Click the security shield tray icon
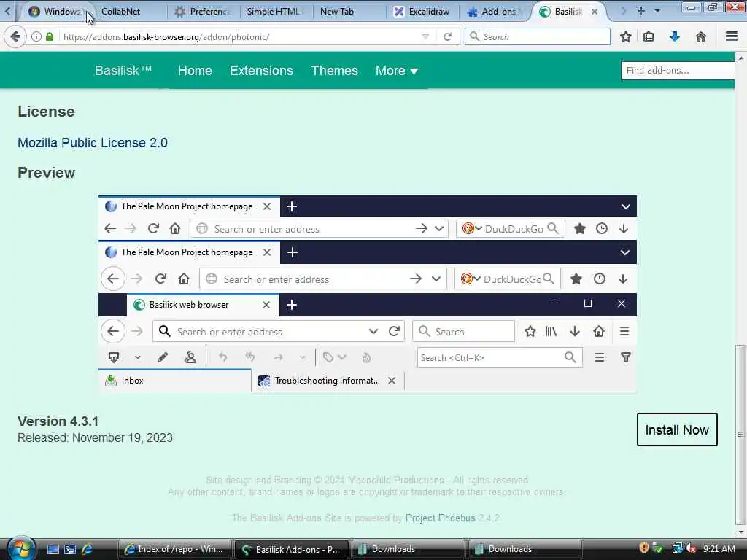Screen dimensions: 747x560 pyautogui.click(x=644, y=548)
